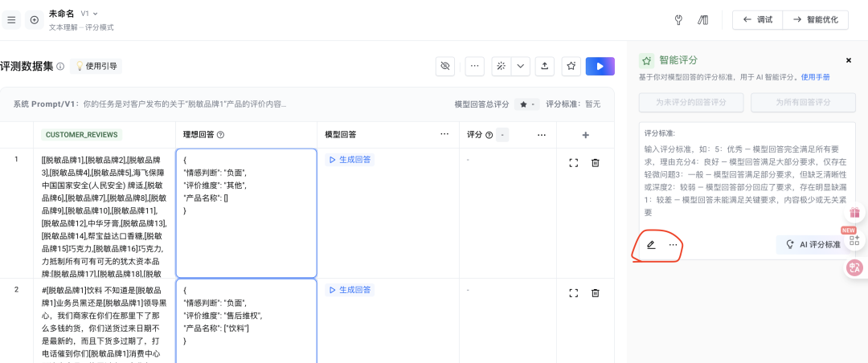
Task: Click the upload dataset icon
Action: (x=545, y=67)
